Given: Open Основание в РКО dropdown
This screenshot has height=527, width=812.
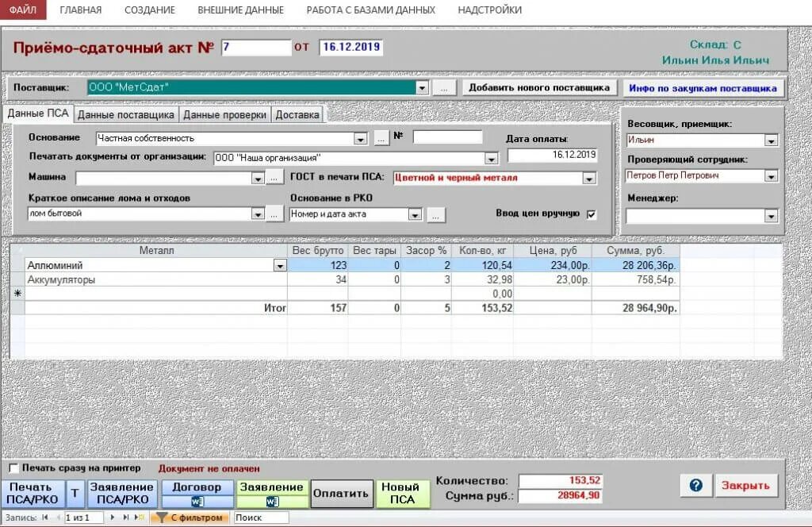Looking at the screenshot, I should 415,214.
